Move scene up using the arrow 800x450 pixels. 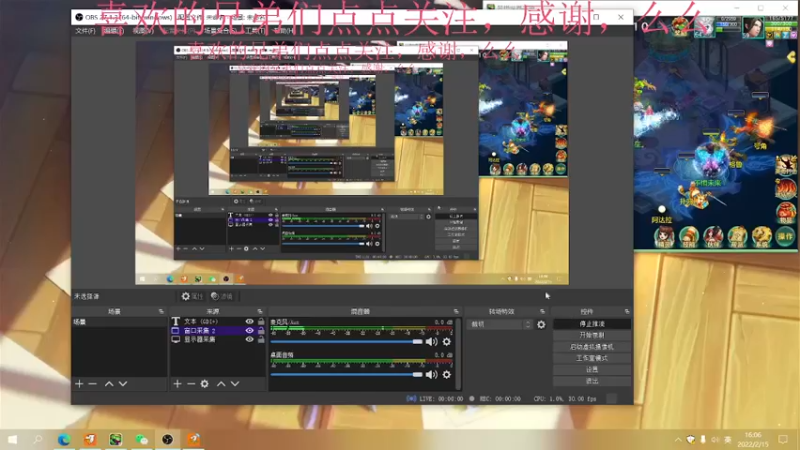109,384
